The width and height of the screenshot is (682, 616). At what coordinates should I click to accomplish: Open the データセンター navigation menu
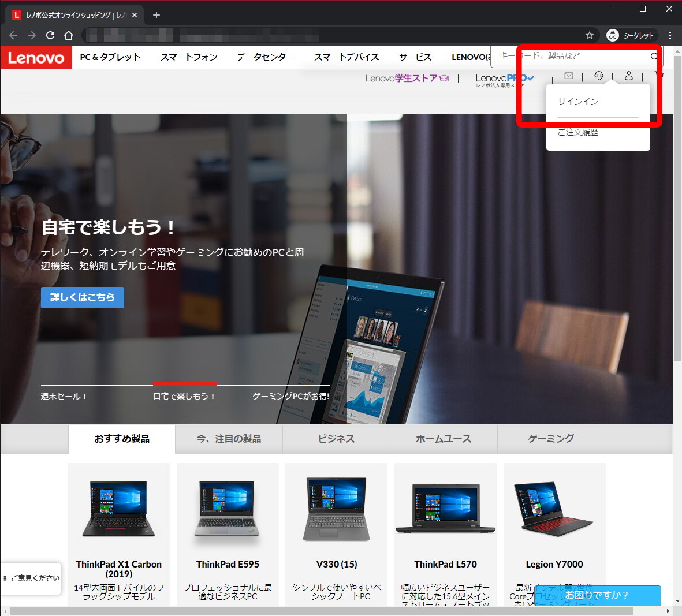click(x=265, y=57)
